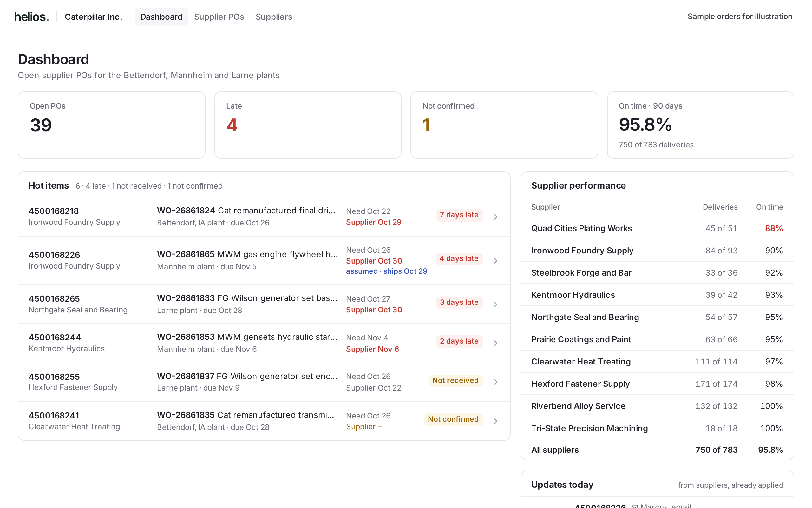Open the Not confirmed 1 card

[x=504, y=125]
